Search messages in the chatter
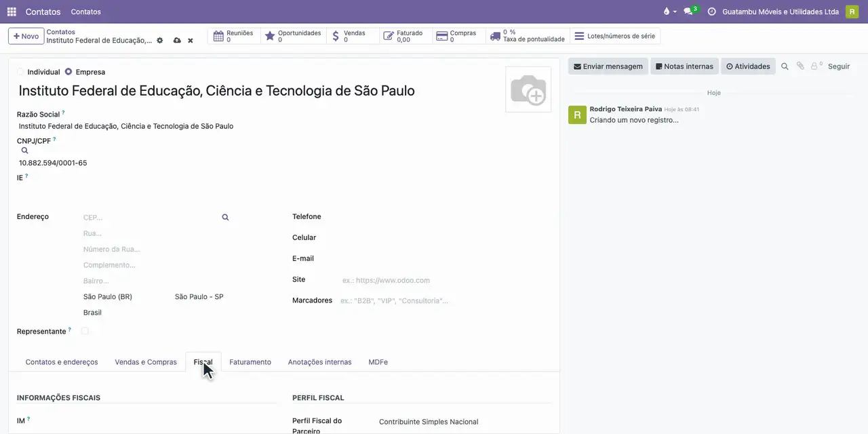The width and height of the screenshot is (868, 434). coord(785,66)
